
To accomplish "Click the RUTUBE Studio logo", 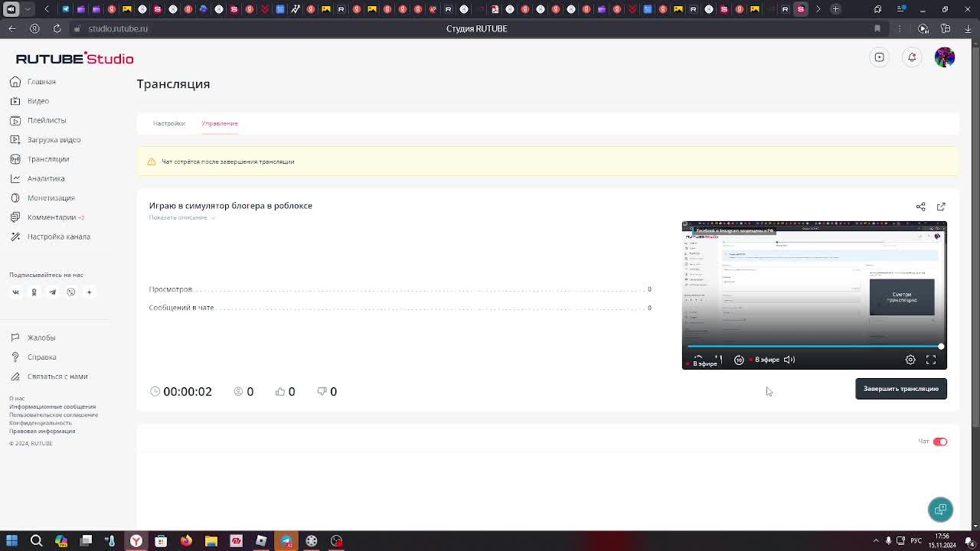I will click(74, 58).
